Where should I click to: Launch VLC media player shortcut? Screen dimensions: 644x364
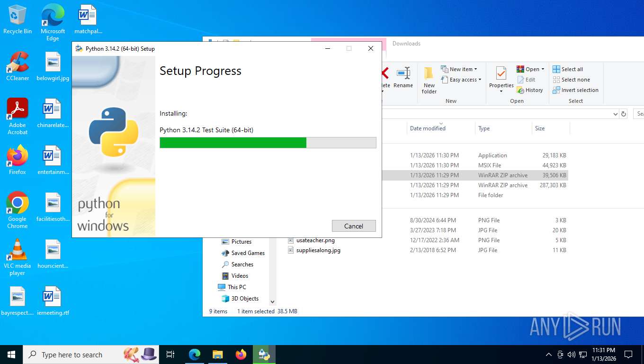point(18,257)
